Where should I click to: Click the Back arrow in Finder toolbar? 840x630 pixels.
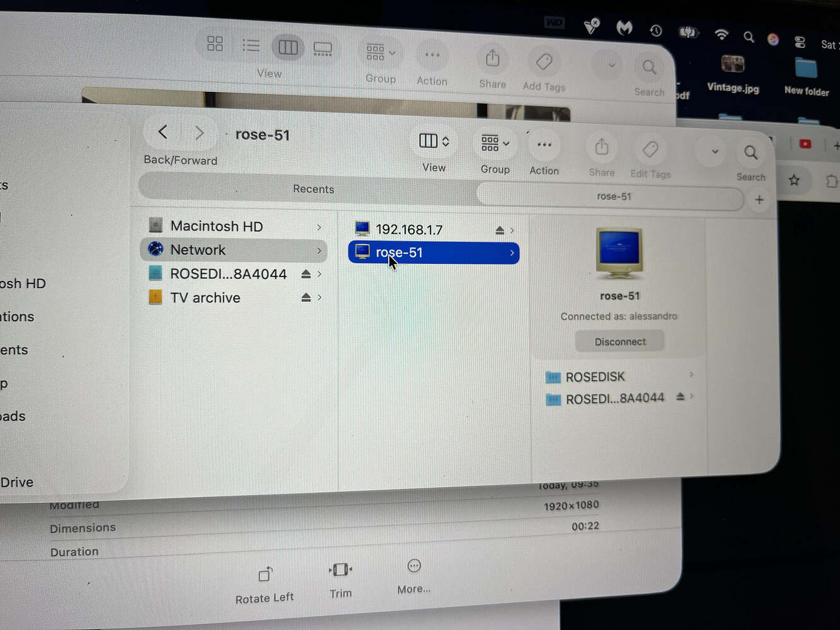[x=163, y=132]
